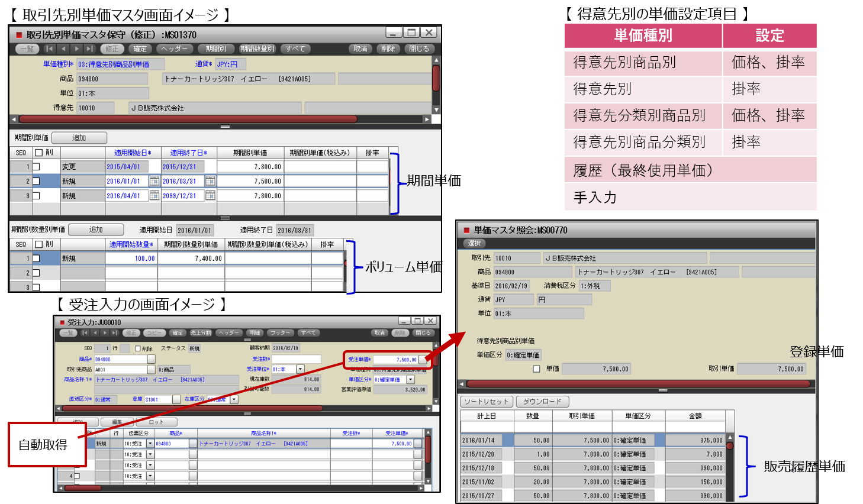The width and height of the screenshot is (863, 504).
Task: Click the 受注数 input field in 受注入力 header
Action: coord(296,359)
